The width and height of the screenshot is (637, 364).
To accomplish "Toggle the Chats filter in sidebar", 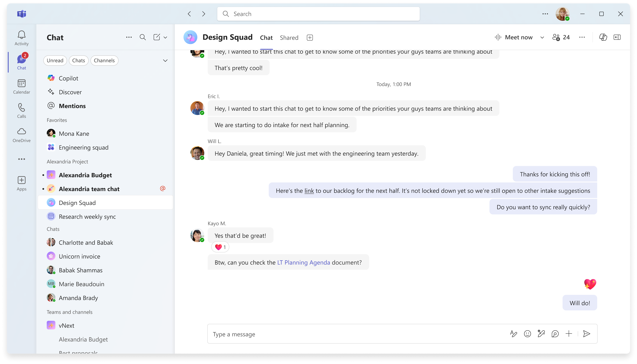I will (78, 60).
